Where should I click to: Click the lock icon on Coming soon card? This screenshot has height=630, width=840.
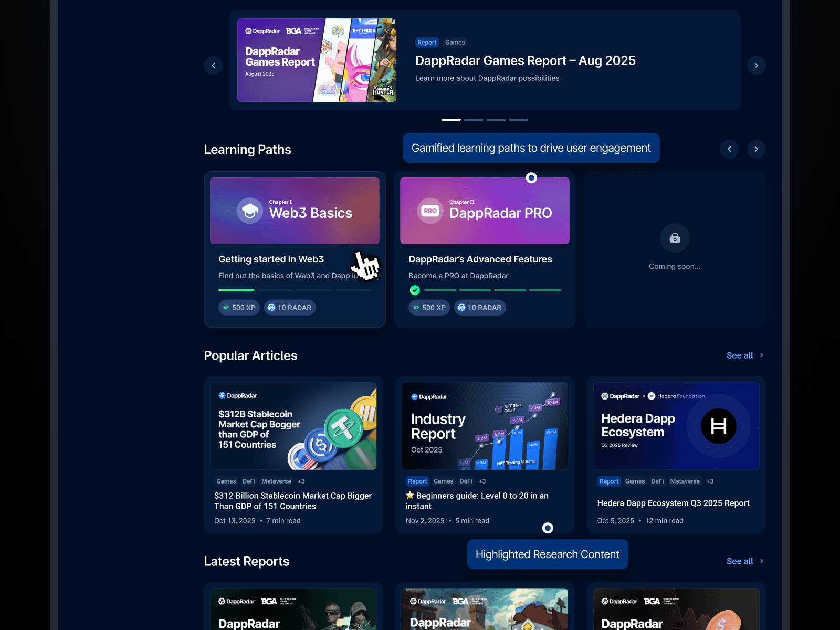pos(675,238)
